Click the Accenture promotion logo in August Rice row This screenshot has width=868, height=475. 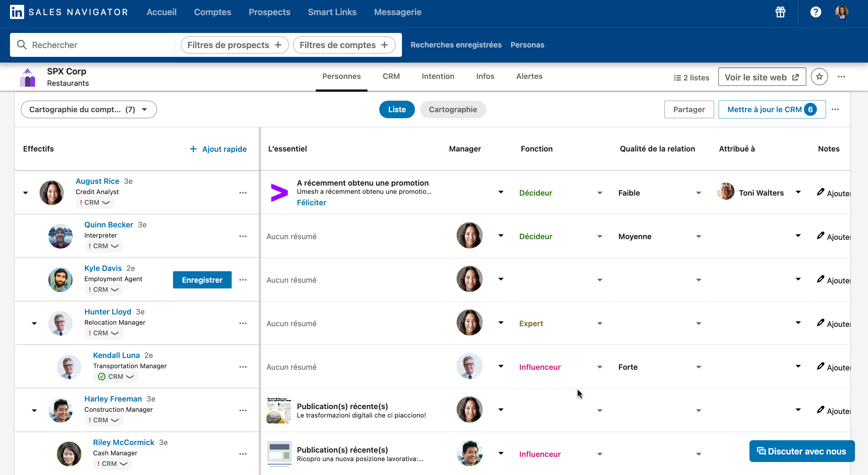tap(279, 193)
